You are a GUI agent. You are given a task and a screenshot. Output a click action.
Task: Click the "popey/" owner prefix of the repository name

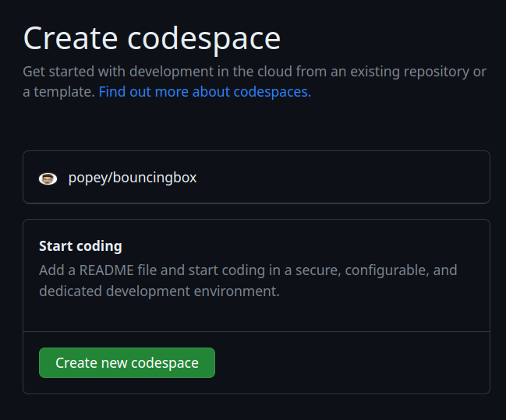(x=90, y=178)
